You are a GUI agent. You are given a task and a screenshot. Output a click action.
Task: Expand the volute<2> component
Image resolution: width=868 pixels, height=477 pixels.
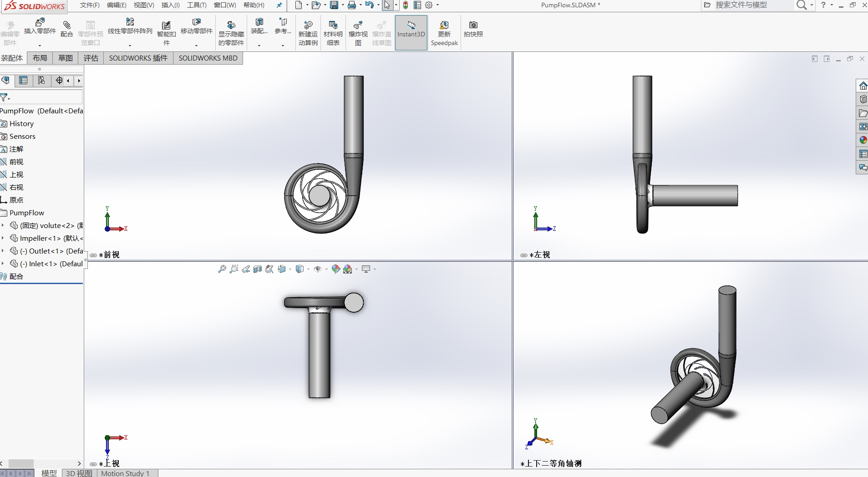[3, 225]
